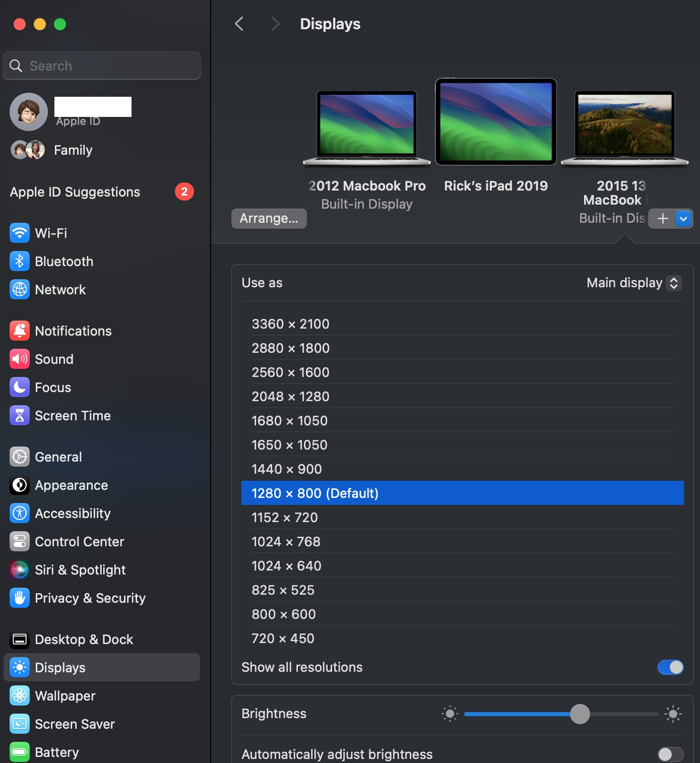Select the 720 × 450 resolution
The width and height of the screenshot is (700, 763).
click(463, 638)
